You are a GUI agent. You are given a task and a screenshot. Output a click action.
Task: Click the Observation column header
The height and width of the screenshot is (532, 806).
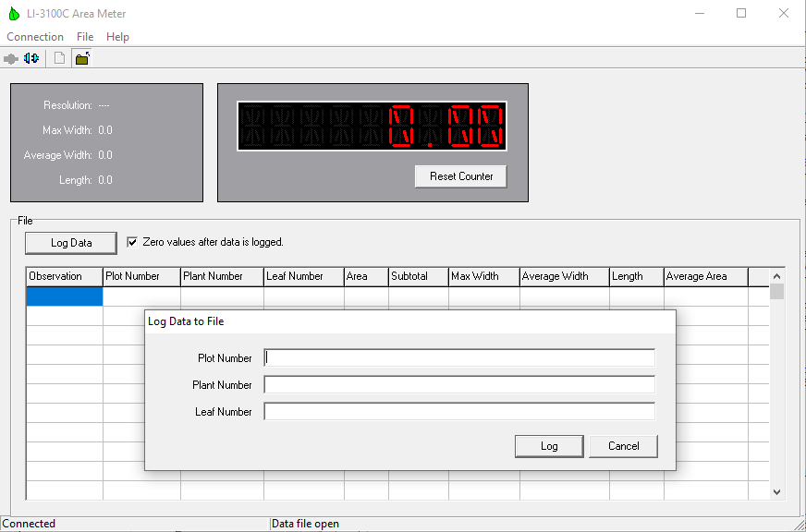pos(64,276)
